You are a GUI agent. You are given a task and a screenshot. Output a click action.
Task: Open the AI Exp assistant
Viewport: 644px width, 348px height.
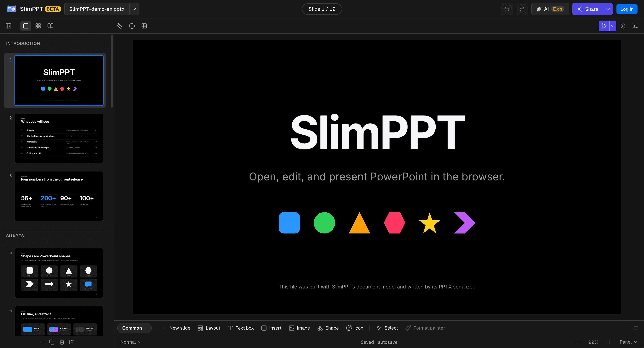coord(550,9)
